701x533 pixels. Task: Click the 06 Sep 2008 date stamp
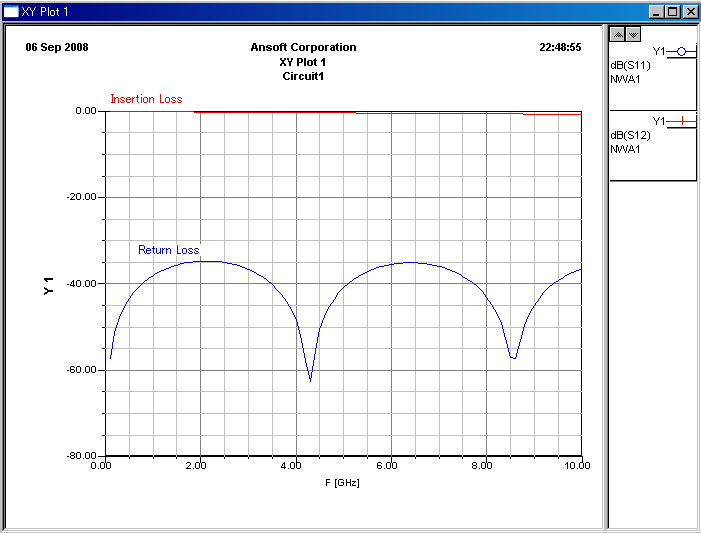coord(57,47)
